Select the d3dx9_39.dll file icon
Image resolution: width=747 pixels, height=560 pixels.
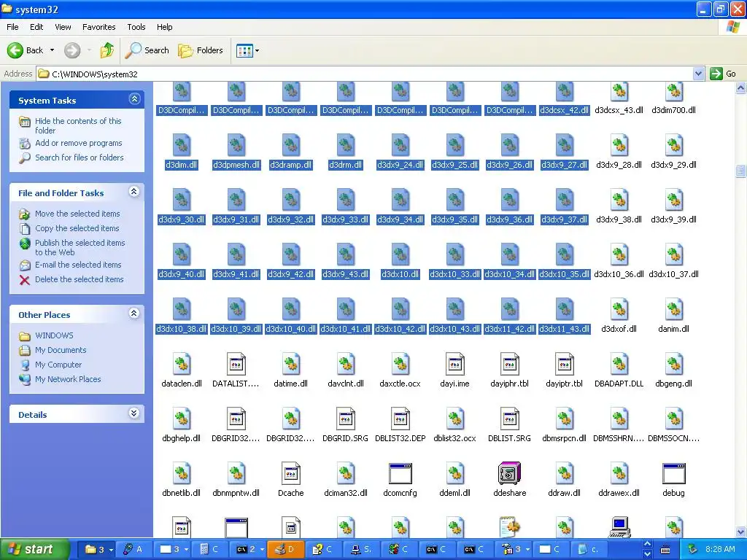coord(673,200)
